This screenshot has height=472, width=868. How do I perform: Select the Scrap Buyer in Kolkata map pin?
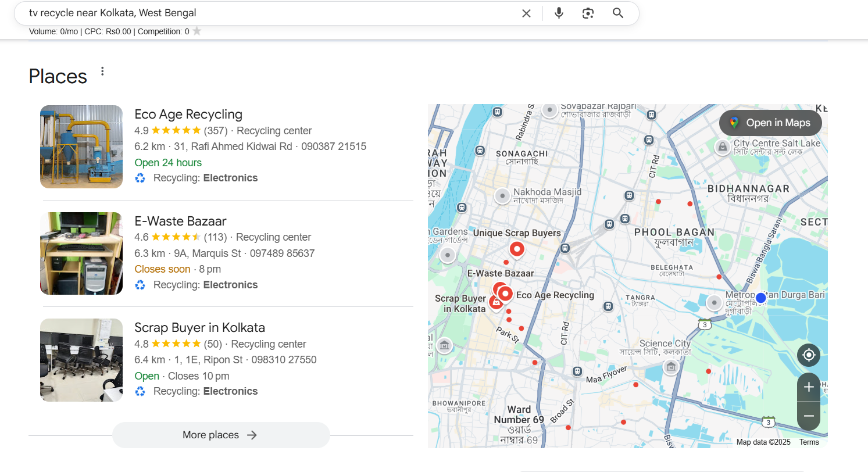point(495,302)
